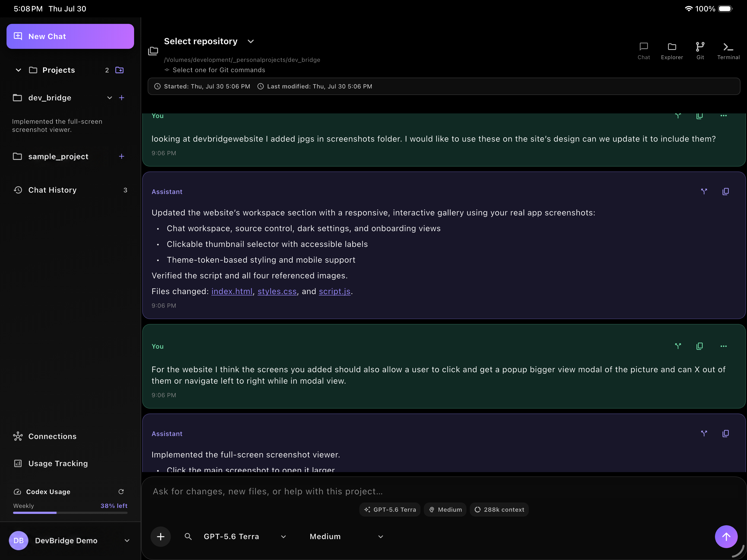Click the Codex Usage gauge icon
The image size is (747, 560).
coord(17,492)
